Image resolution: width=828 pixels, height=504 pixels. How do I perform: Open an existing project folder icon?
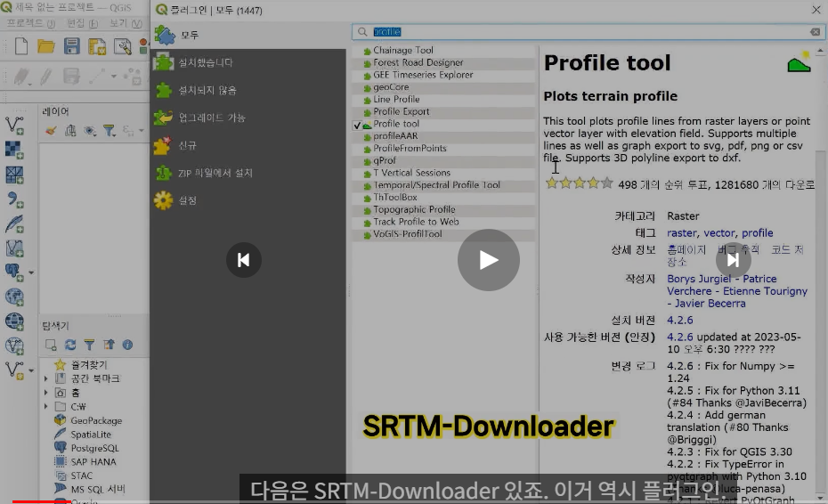coord(46,46)
